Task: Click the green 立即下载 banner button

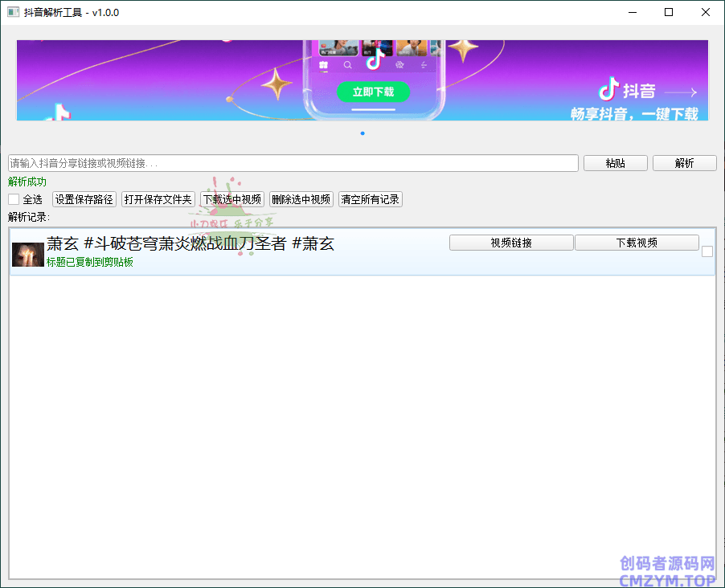Action: (x=373, y=92)
